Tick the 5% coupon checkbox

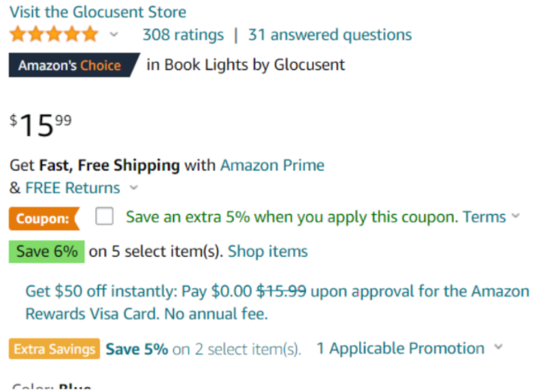[x=104, y=217]
